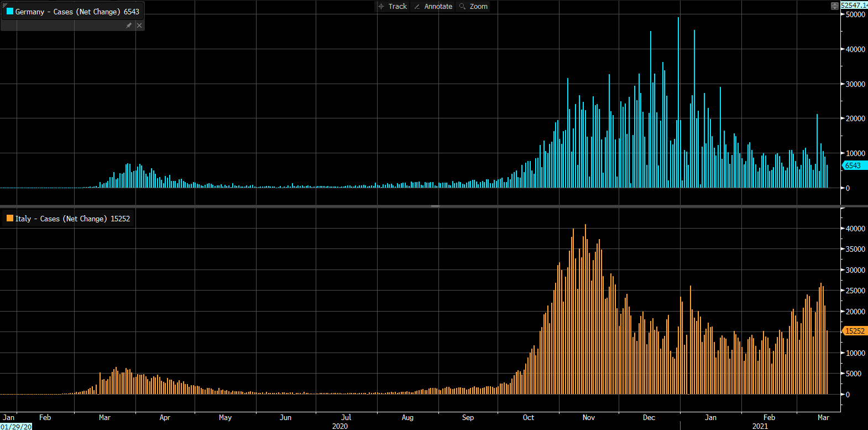Viewport: 868px width, 430px height.
Task: Click the 01/29/20 start date field
Action: coord(16,426)
